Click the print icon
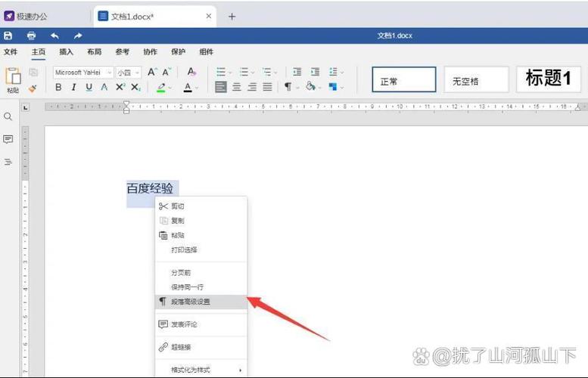The image size is (588, 378). click(32, 36)
